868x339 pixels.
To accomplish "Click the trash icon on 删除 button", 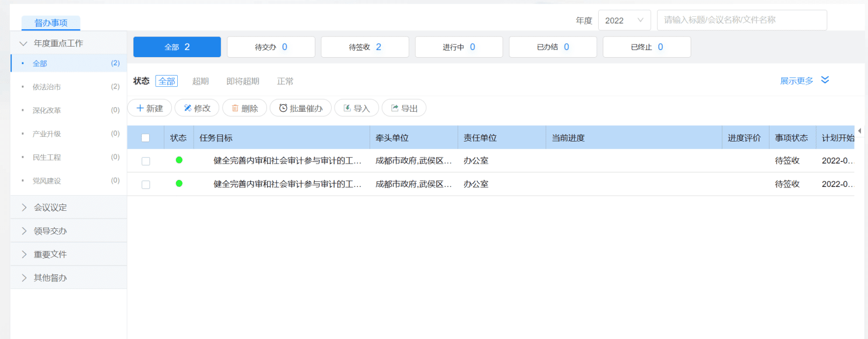I will coord(235,108).
